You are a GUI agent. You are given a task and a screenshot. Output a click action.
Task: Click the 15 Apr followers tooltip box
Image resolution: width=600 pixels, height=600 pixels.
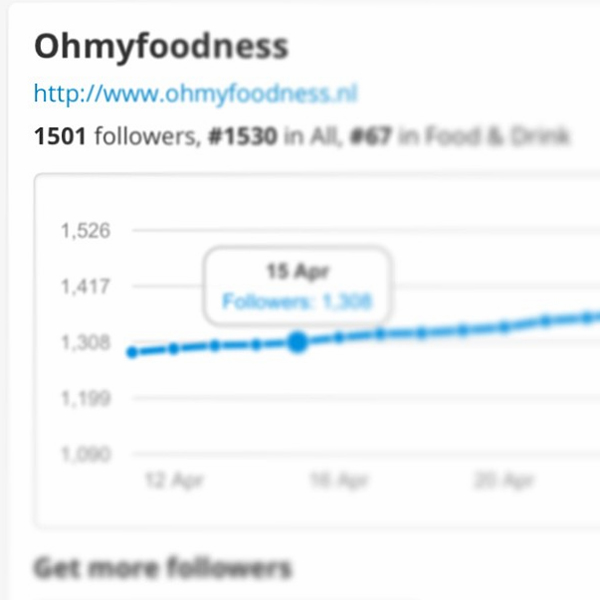[297, 286]
